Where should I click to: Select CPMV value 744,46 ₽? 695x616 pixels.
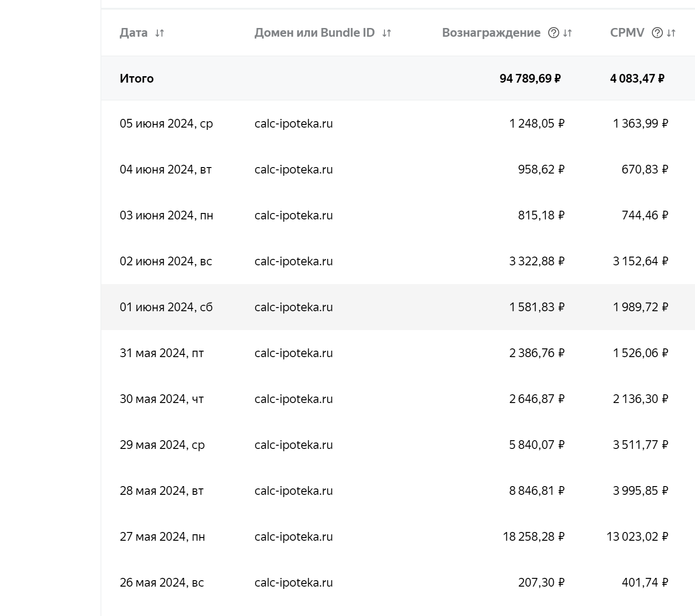click(645, 215)
